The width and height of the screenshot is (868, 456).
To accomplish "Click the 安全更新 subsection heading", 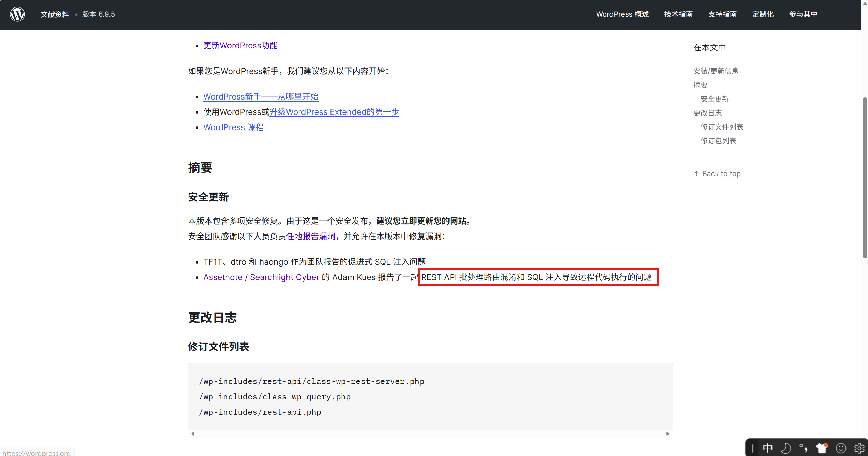I will pyautogui.click(x=208, y=197).
